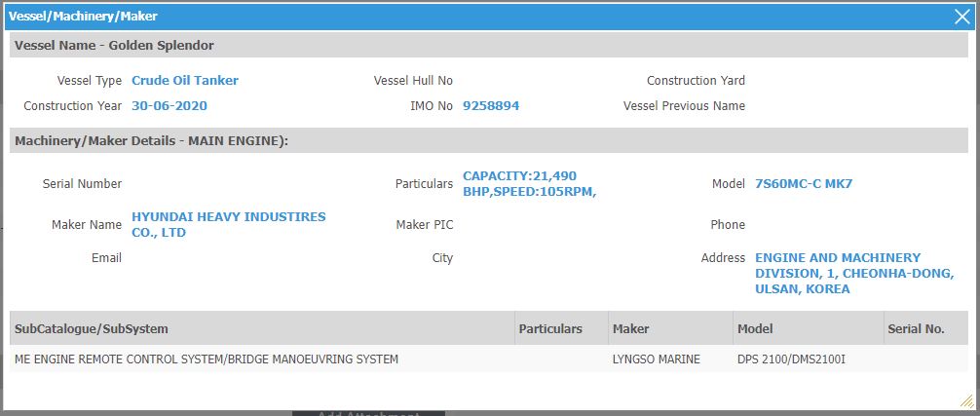Click the model 7S60MC-C MK7 value

pyautogui.click(x=804, y=183)
